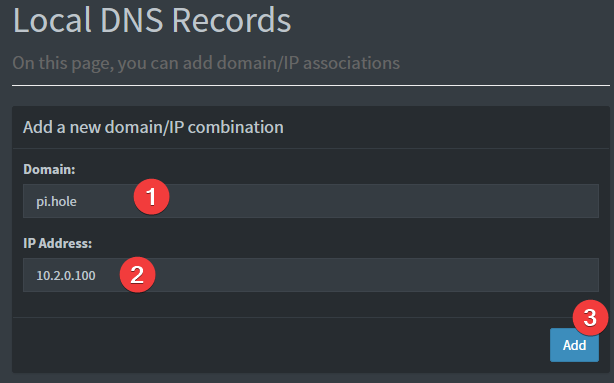This screenshot has width=614, height=383.
Task: Click the "IP Address:" field label
Action: [x=58, y=243]
